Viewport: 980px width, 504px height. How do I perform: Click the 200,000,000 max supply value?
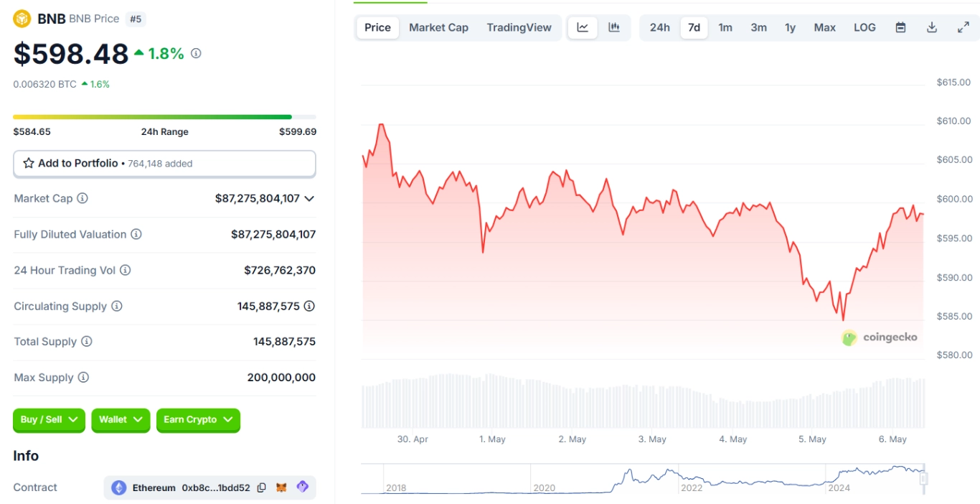[x=281, y=378]
